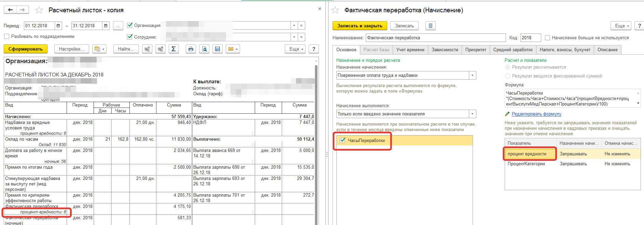Click the Сформировать button
The image size is (644, 225).
pyautogui.click(x=26, y=49)
